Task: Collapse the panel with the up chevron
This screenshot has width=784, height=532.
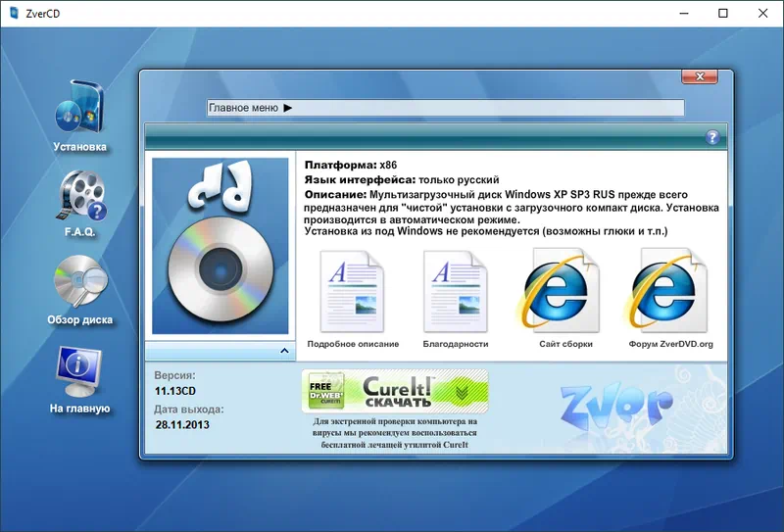Action: click(x=284, y=351)
